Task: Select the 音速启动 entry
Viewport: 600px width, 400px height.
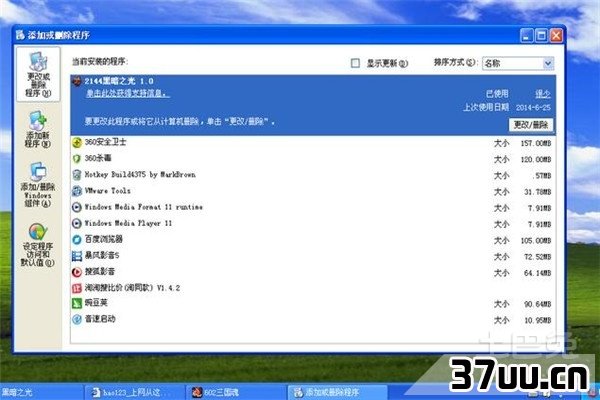Action: pos(313,319)
